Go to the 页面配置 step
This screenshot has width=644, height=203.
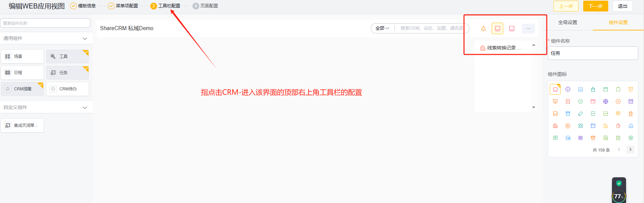point(205,6)
